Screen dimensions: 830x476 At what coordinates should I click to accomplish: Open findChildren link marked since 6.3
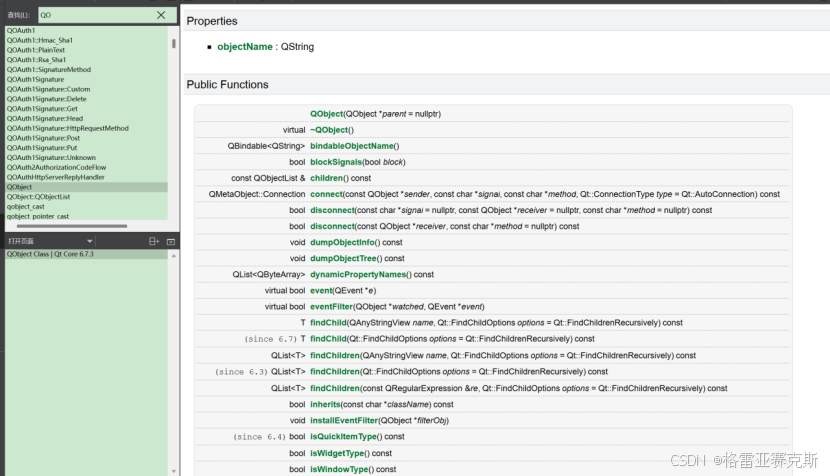pyautogui.click(x=335, y=372)
